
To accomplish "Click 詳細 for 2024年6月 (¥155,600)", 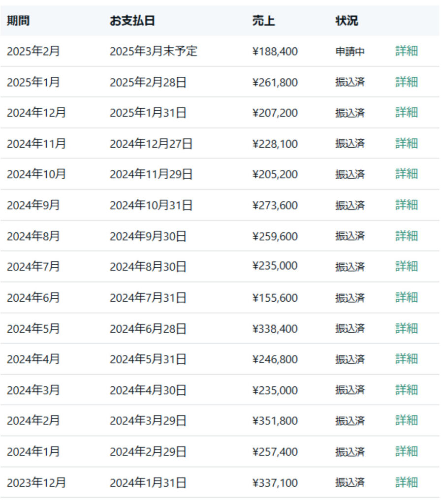I will coord(407,297).
